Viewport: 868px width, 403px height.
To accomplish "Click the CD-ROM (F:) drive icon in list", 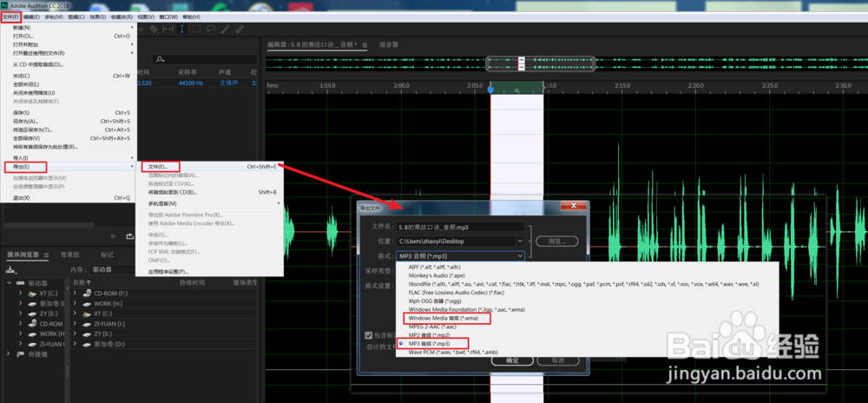I will coord(86,294).
